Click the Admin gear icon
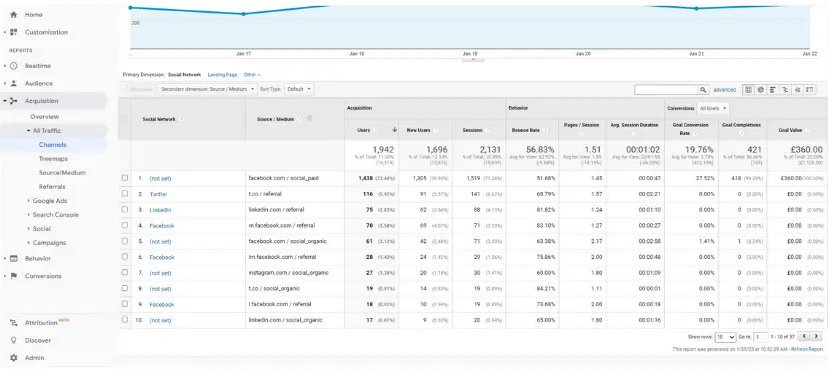Image resolution: width=828 pixels, height=382 pixels. coord(14,358)
